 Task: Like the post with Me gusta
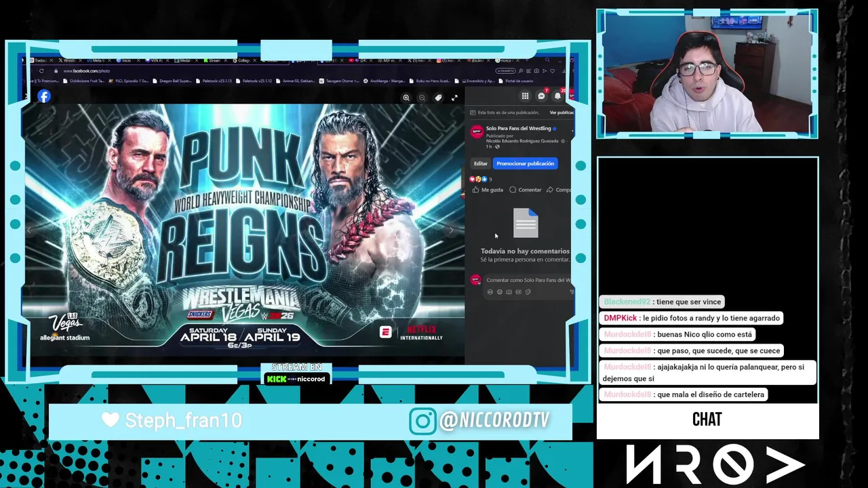pyautogui.click(x=488, y=190)
